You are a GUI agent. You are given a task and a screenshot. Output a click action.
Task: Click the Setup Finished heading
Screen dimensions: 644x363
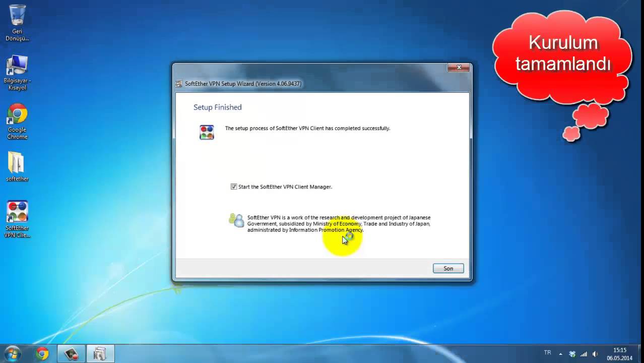tap(217, 107)
